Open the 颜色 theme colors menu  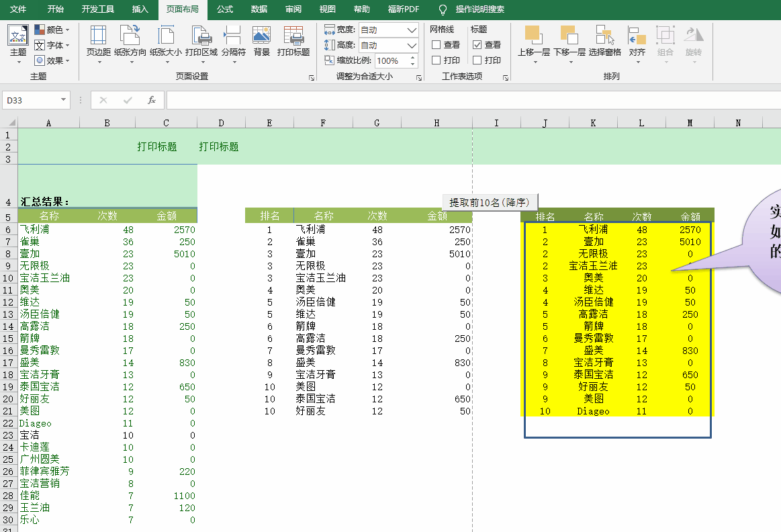(x=52, y=30)
